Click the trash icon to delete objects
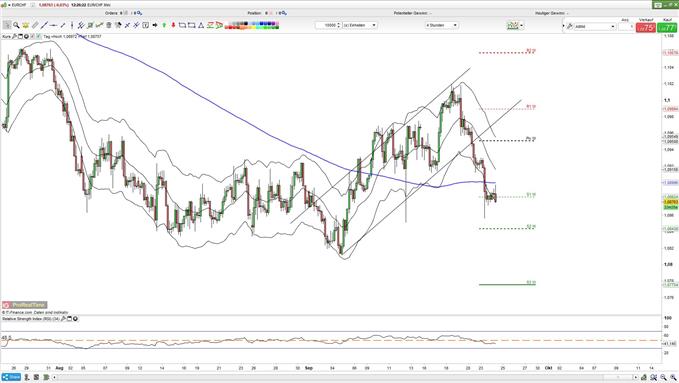 pyautogui.click(x=109, y=25)
